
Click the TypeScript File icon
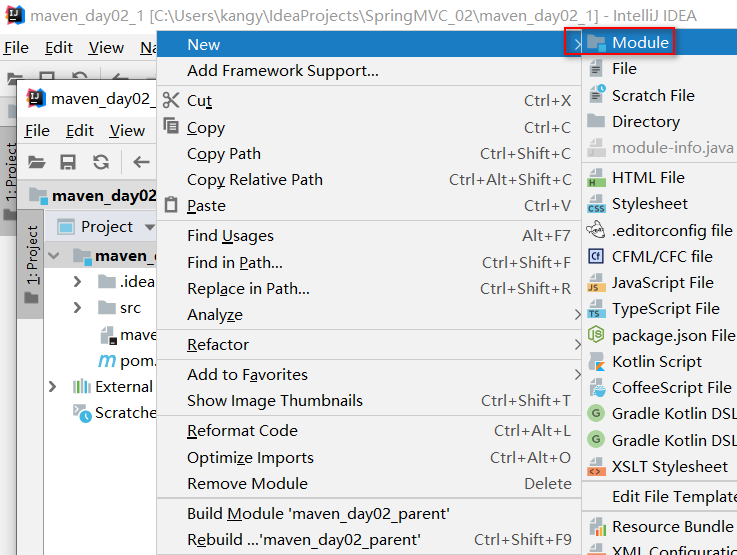[596, 309]
